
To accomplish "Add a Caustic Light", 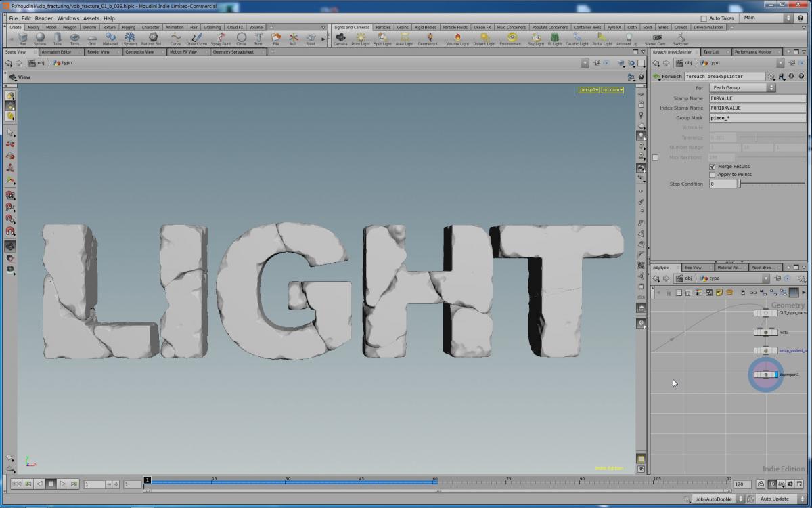I will pyautogui.click(x=577, y=39).
